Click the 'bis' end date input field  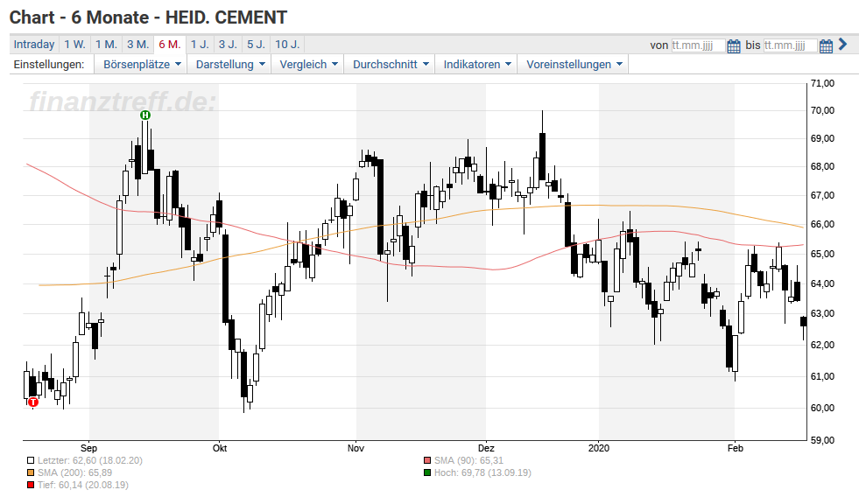click(x=790, y=45)
